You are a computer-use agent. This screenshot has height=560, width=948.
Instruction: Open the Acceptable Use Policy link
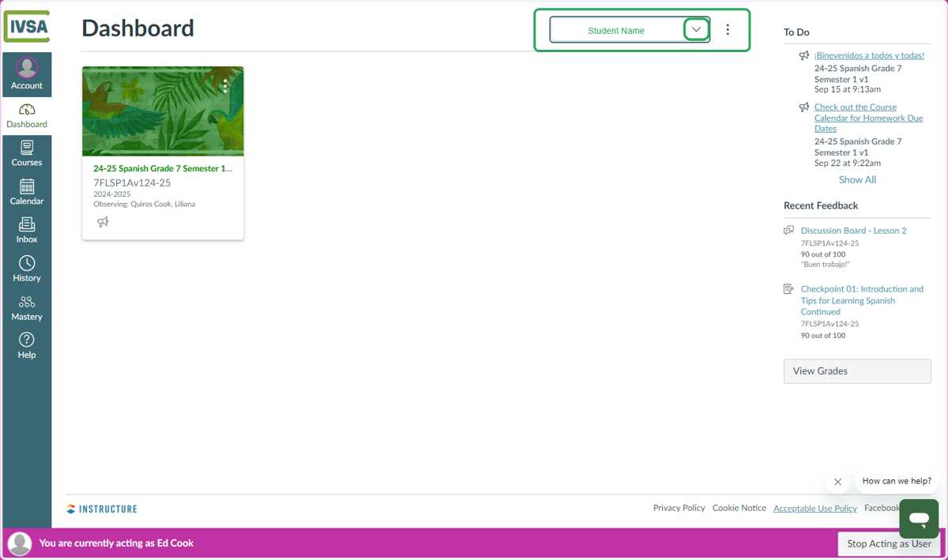[x=815, y=509]
